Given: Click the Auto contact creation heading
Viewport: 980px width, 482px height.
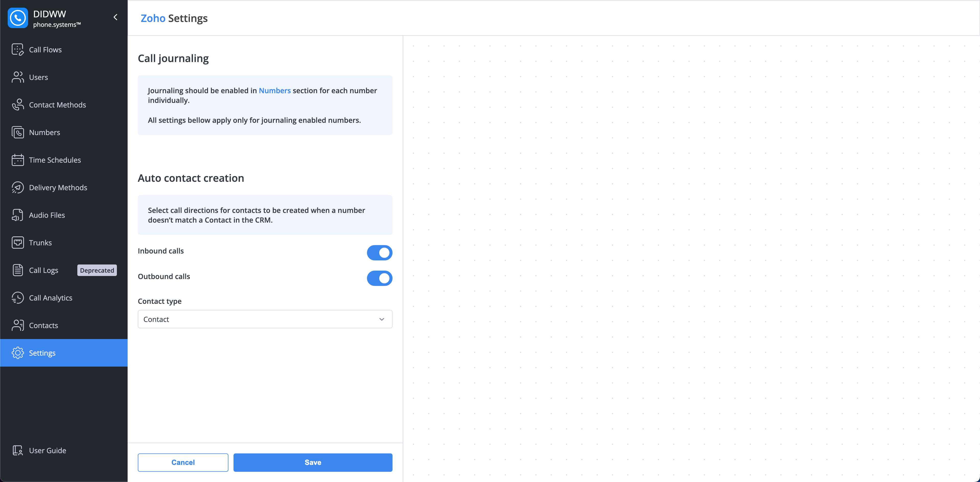Looking at the screenshot, I should pyautogui.click(x=191, y=178).
